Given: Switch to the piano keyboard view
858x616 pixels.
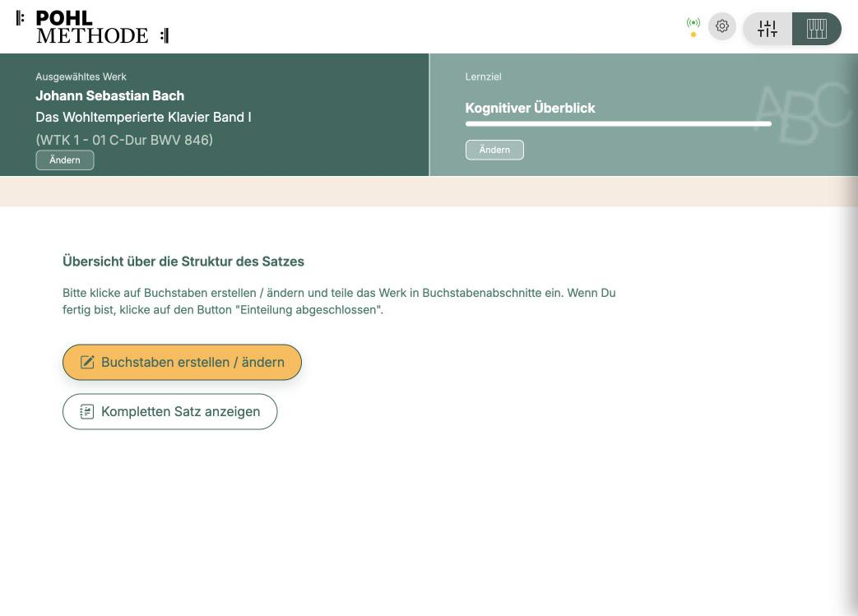Looking at the screenshot, I should [816, 29].
